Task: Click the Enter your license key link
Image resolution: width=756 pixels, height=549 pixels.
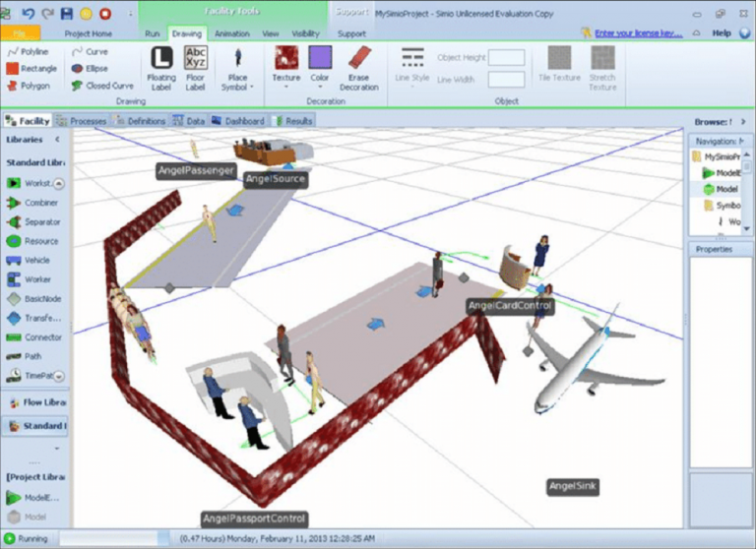Action: tap(639, 33)
